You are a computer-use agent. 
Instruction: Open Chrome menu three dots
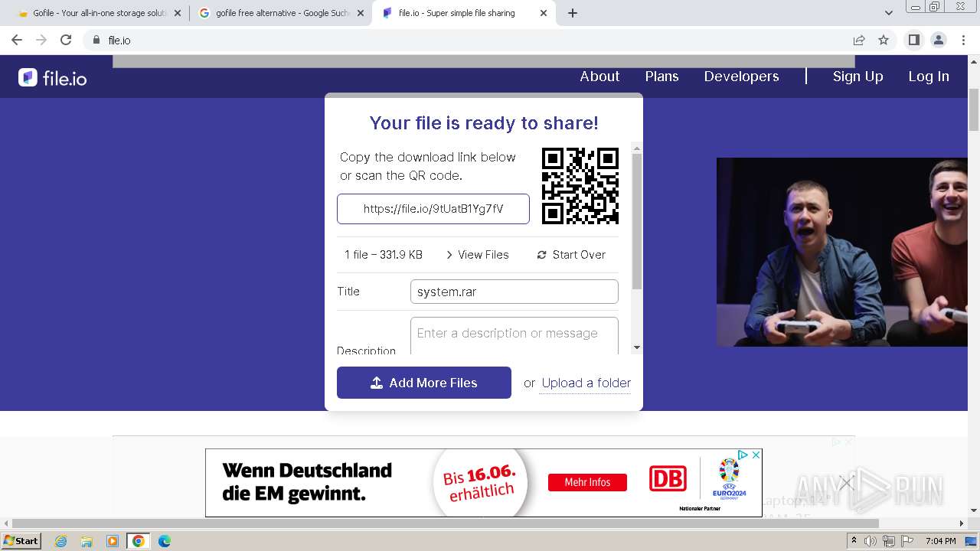tap(962, 40)
